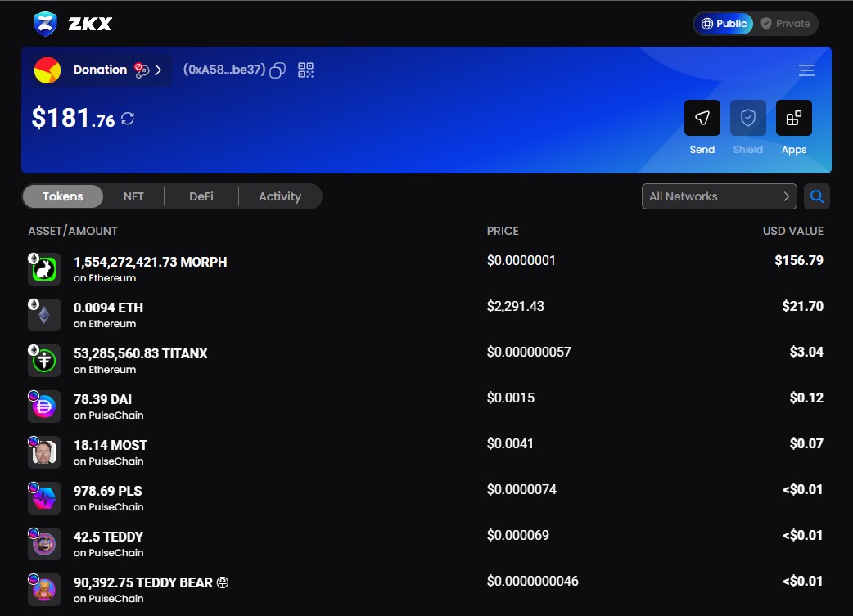Click the $3.04 TITANX USD value

click(806, 352)
